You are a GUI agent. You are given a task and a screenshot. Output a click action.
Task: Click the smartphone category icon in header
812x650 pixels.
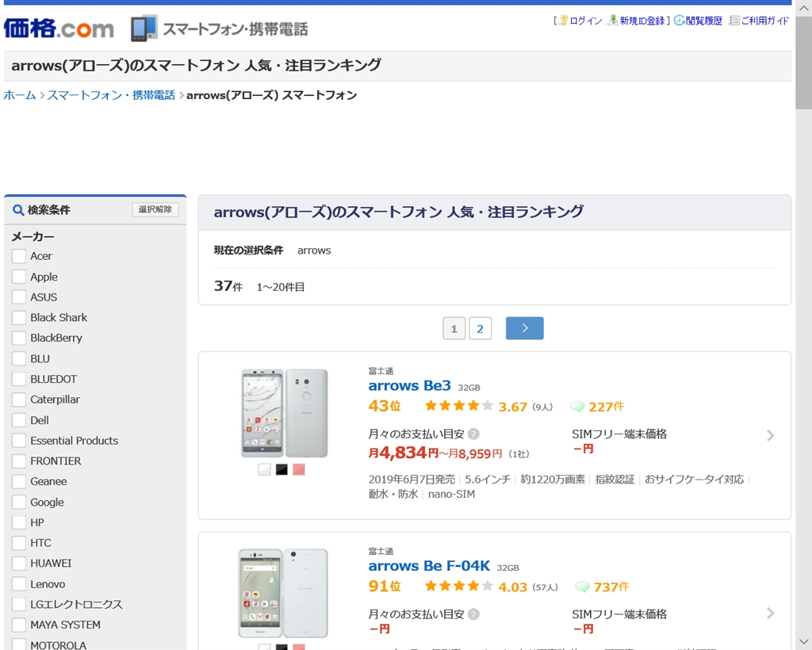[144, 29]
